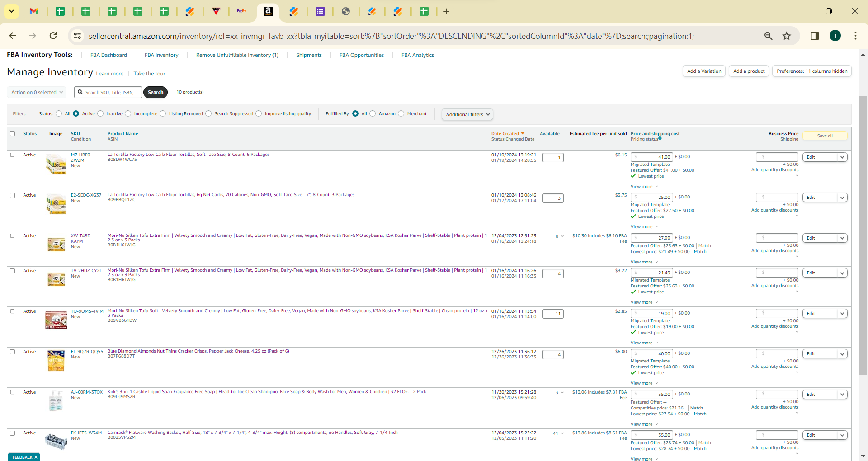This screenshot has height=461, width=868.
Task: Open Edit dropdown arrow for SKU TO-9OMS-4VIM
Action: [843, 314]
